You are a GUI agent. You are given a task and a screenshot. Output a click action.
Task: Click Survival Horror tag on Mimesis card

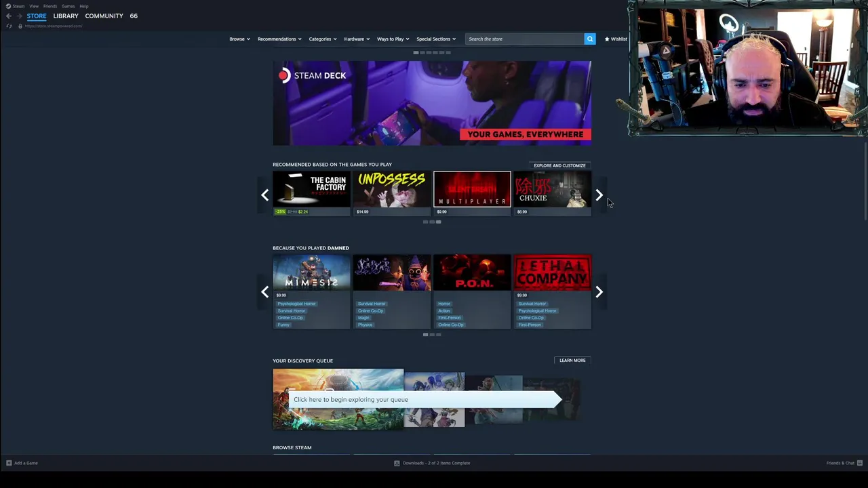(x=291, y=310)
